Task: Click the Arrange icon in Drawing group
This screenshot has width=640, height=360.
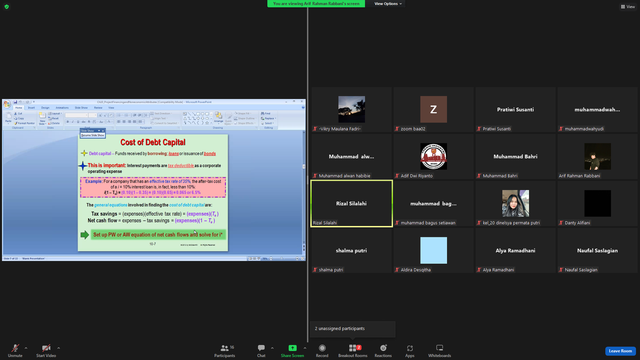Action: tap(218, 118)
